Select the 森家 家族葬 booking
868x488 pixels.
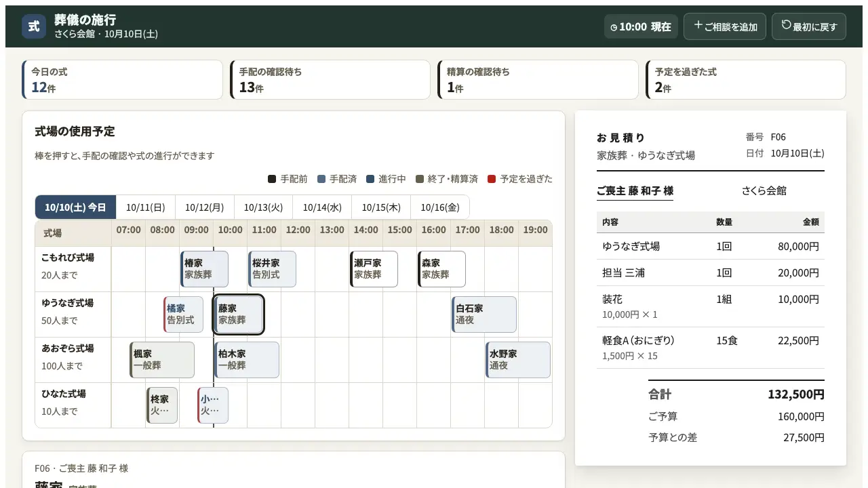tap(442, 269)
